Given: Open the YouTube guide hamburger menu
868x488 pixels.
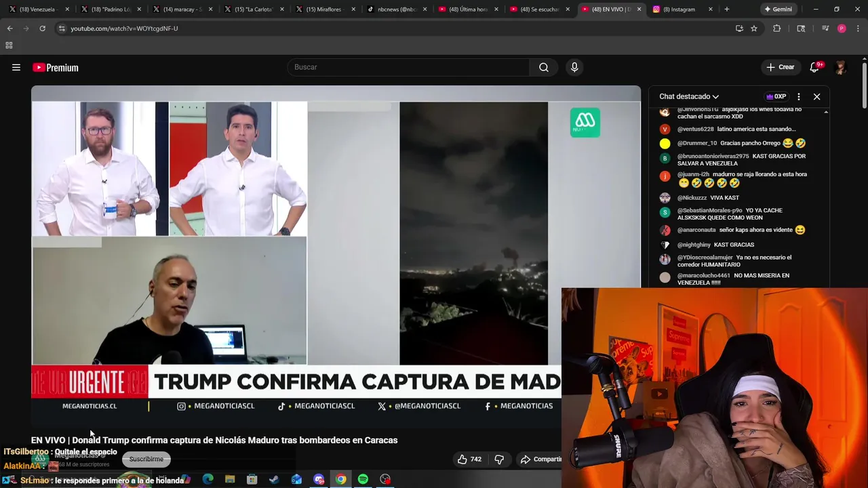Looking at the screenshot, I should (16, 67).
